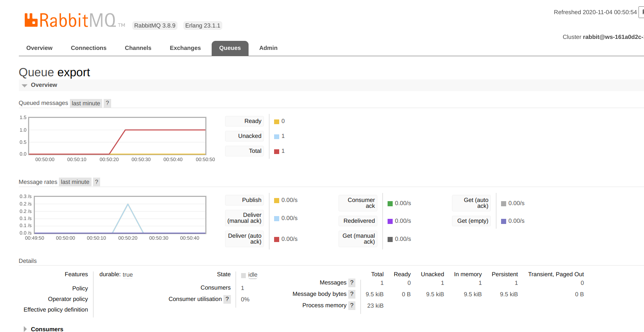Click the idle state indicator icon

tap(243, 275)
